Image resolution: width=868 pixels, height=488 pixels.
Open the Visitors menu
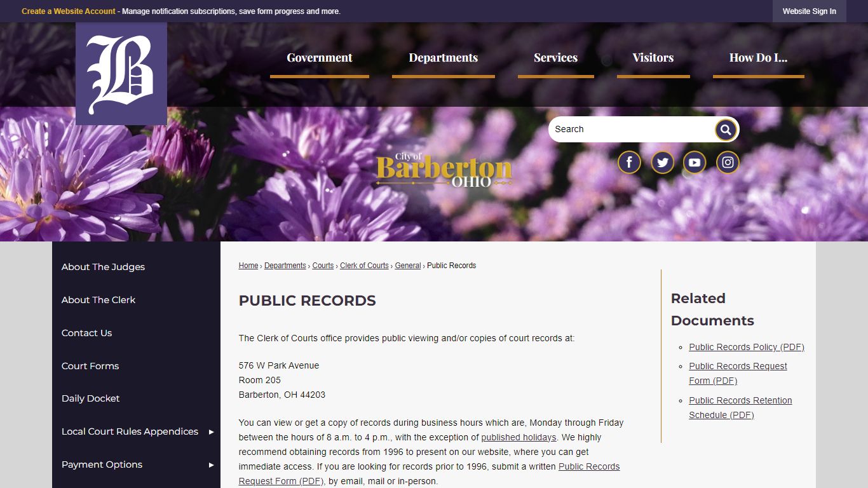(653, 58)
